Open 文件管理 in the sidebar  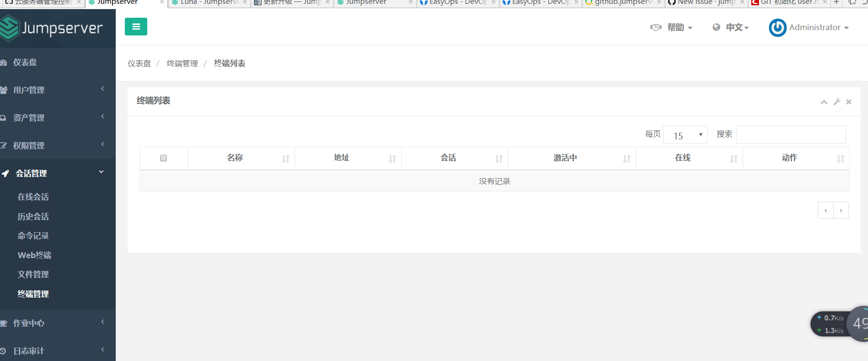coord(33,274)
